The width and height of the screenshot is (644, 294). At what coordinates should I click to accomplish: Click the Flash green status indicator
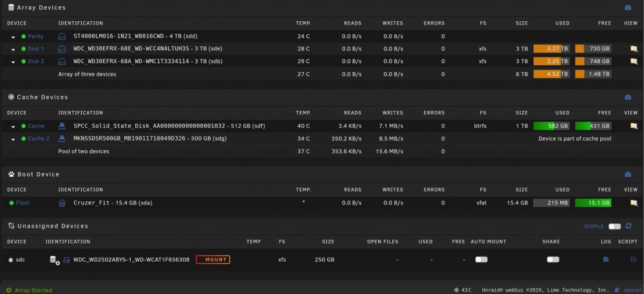(12, 203)
